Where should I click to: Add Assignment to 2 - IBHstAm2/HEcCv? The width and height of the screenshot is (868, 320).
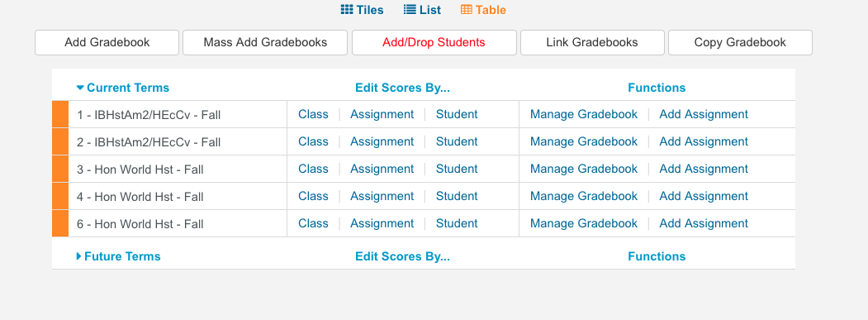pos(704,141)
